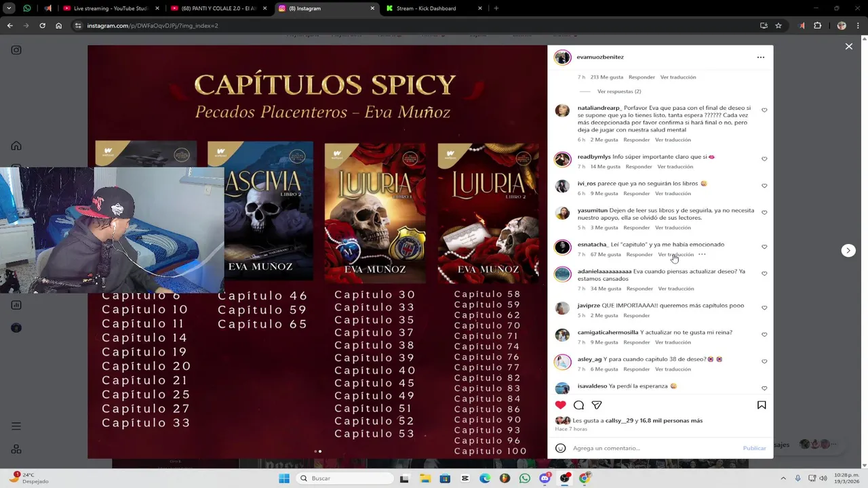This screenshot has height=488, width=868.
Task: Click the taskbar Buscar search box
Action: point(346,479)
